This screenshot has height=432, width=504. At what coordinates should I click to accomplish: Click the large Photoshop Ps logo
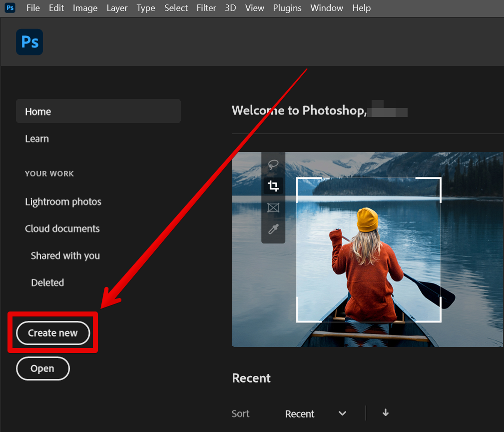tap(29, 42)
